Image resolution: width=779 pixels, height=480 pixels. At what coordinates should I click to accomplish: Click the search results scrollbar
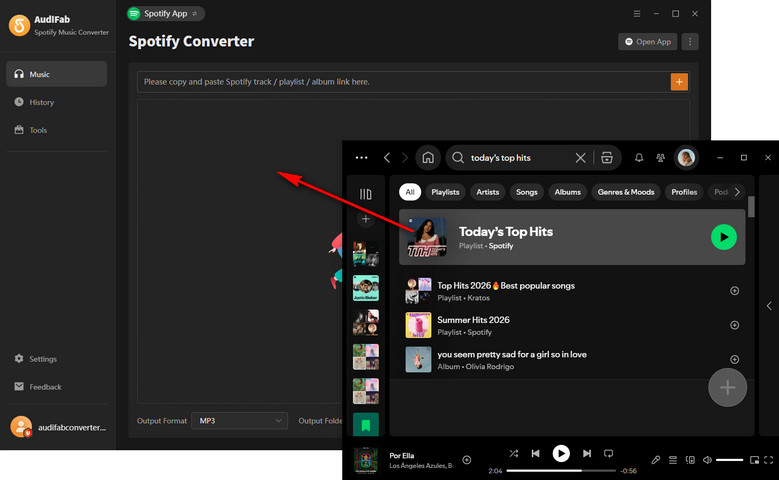coord(751,207)
